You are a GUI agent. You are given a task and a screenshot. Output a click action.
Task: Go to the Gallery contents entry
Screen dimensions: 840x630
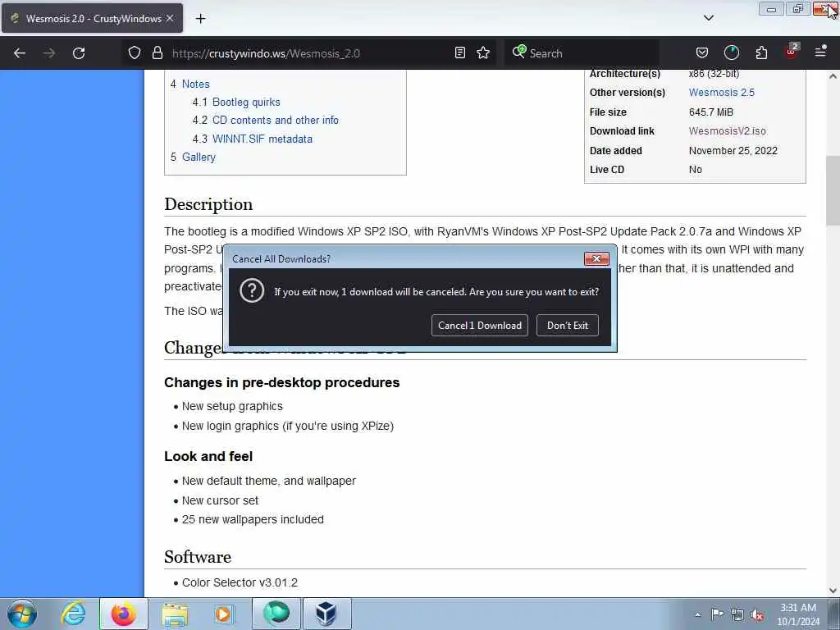point(199,157)
